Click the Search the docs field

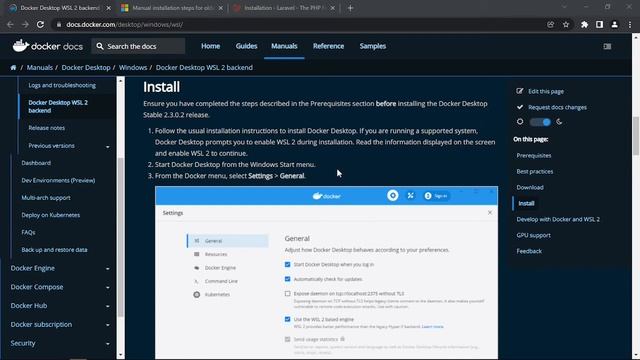(138, 46)
